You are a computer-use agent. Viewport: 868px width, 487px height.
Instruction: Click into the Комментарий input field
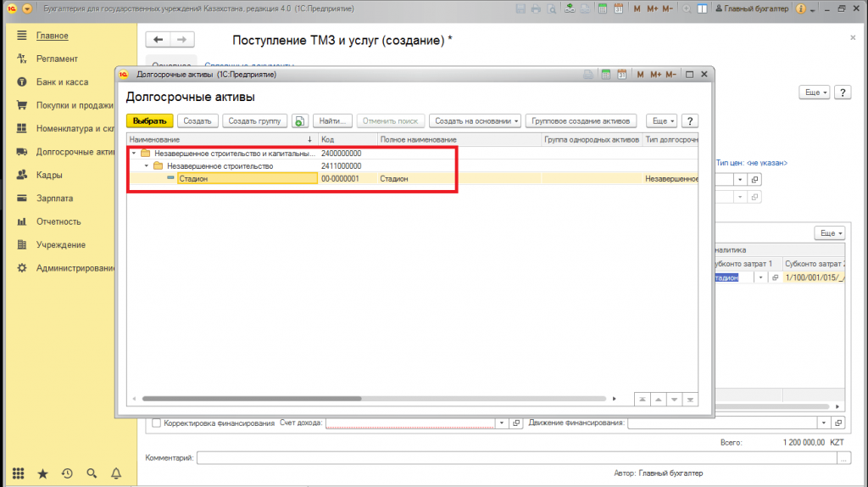[515, 458]
